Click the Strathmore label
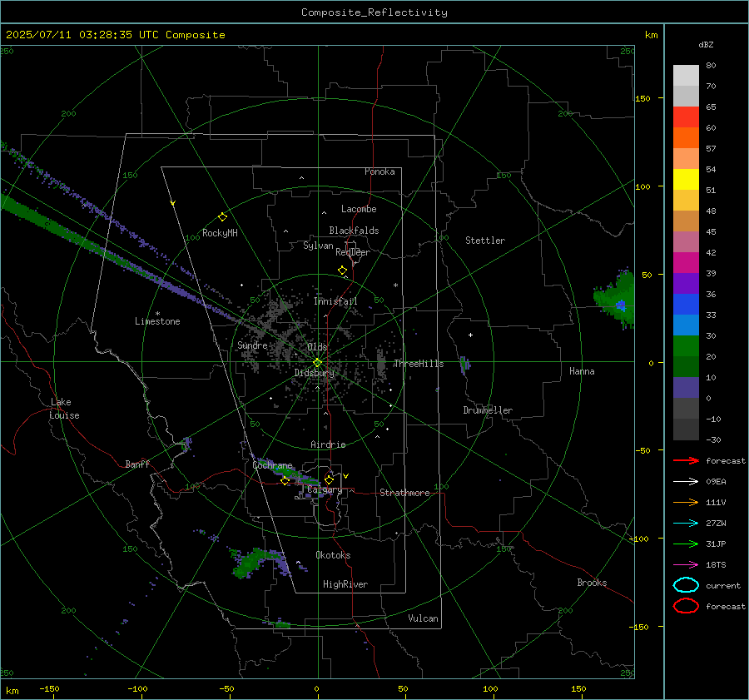Screen dimensions: 749x700 coord(404,493)
